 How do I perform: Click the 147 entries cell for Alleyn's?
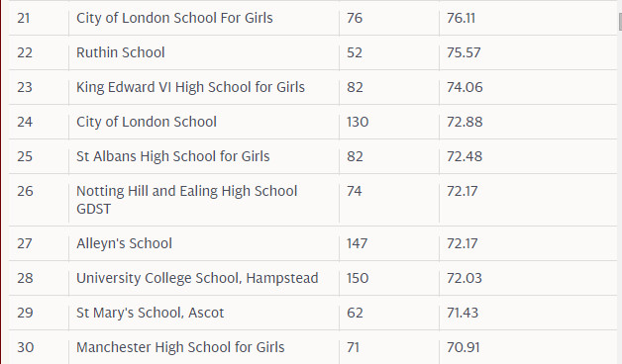[357, 243]
